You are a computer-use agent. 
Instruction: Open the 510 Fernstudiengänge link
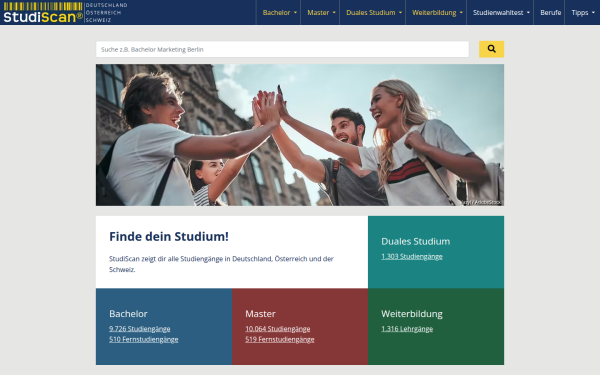tap(143, 339)
